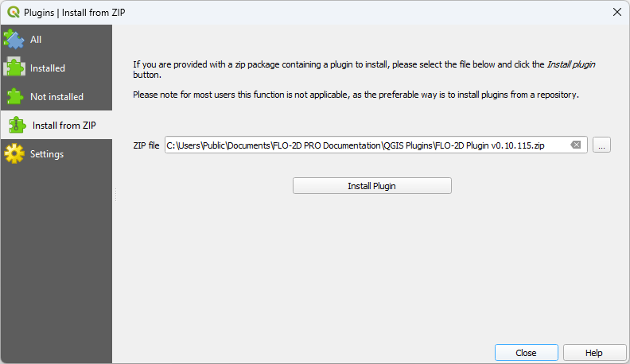Switch to the All tab label
This screenshot has width=630, height=364.
pos(36,40)
